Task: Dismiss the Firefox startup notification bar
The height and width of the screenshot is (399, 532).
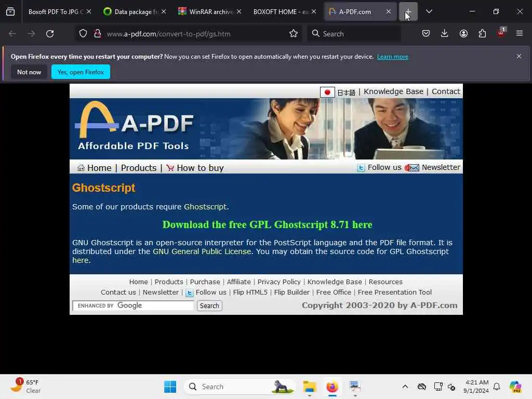Action: click(518, 56)
